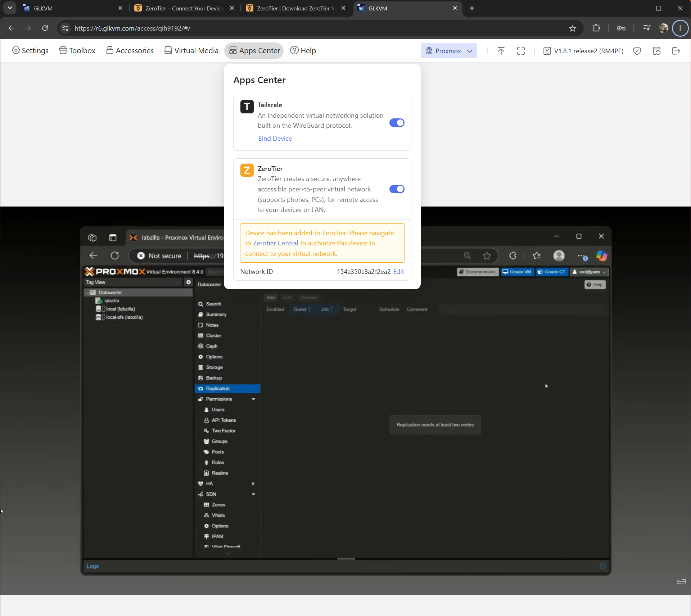Open the Accessories menu
The image size is (691, 616).
(x=130, y=51)
